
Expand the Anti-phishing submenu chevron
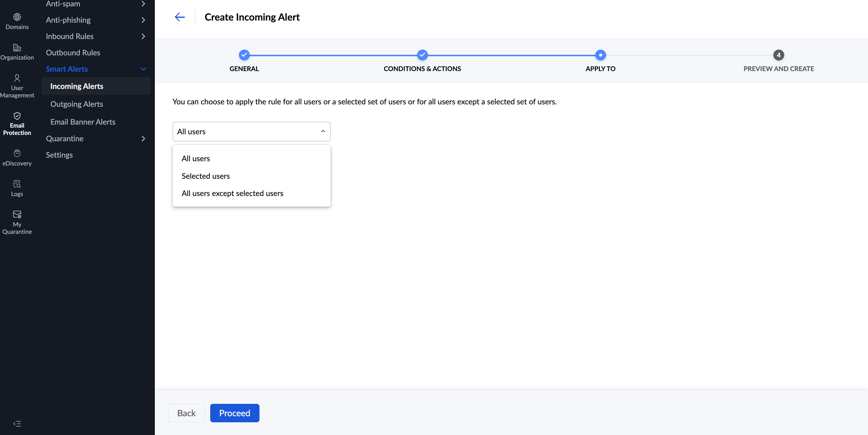pos(143,20)
